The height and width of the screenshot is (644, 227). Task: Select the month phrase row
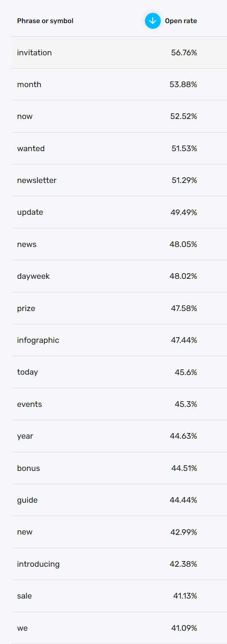[119, 84]
